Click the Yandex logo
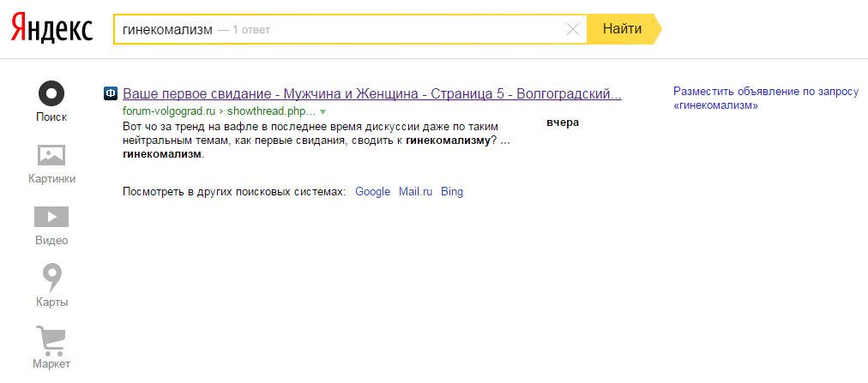Image resolution: width=868 pixels, height=383 pixels. coord(51,29)
